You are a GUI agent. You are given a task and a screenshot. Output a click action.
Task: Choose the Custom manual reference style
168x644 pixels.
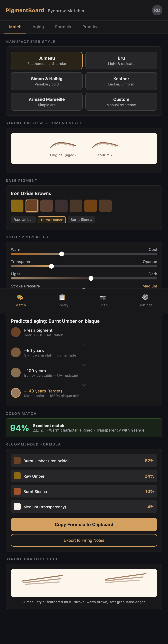[x=121, y=102]
